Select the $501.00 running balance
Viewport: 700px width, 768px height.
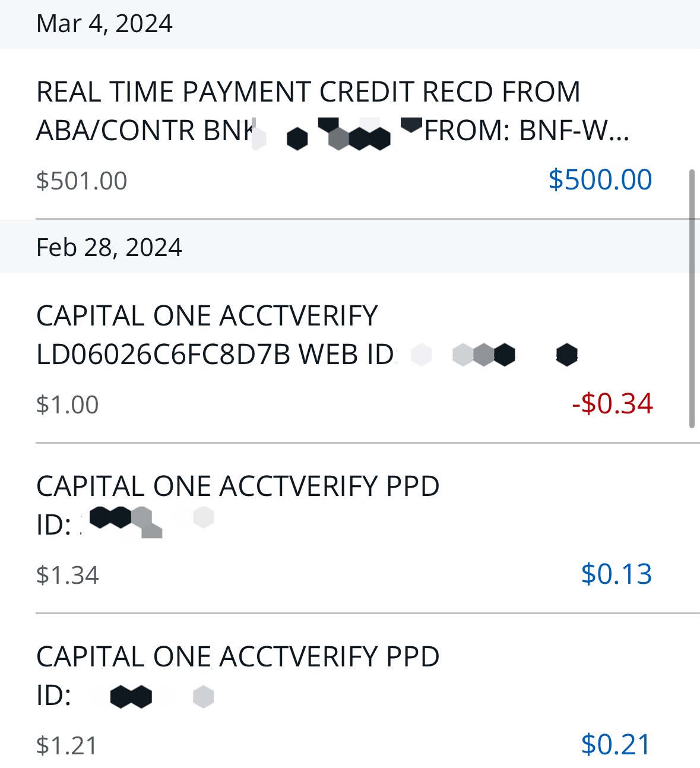pos(82,181)
